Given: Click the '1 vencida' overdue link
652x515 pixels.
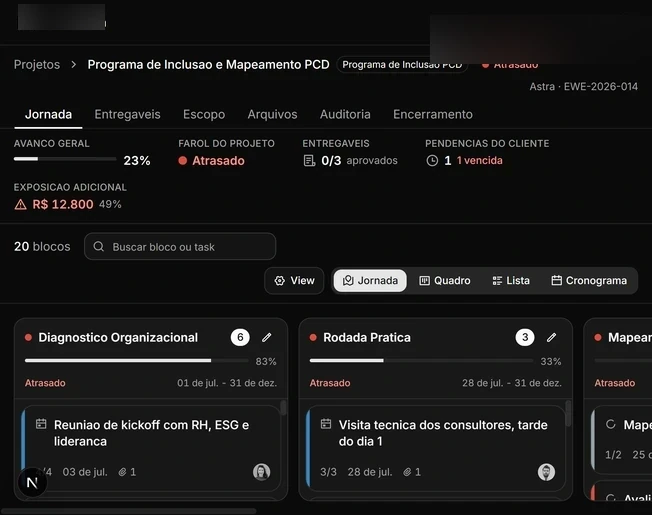Looking at the screenshot, I should point(479,160).
